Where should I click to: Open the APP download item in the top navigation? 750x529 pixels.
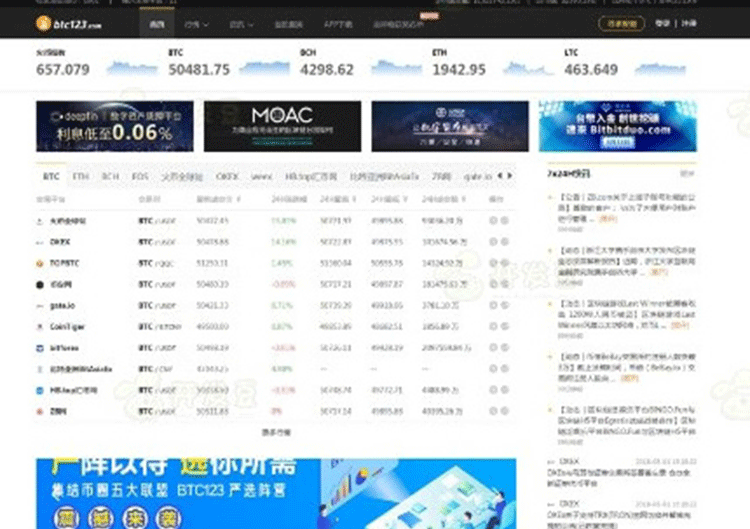pyautogui.click(x=338, y=24)
